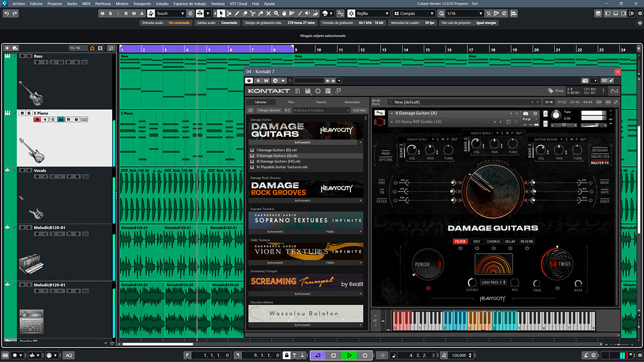Toggle the FILTER effect button
The height and width of the screenshot is (362, 644).
pyautogui.click(x=460, y=241)
